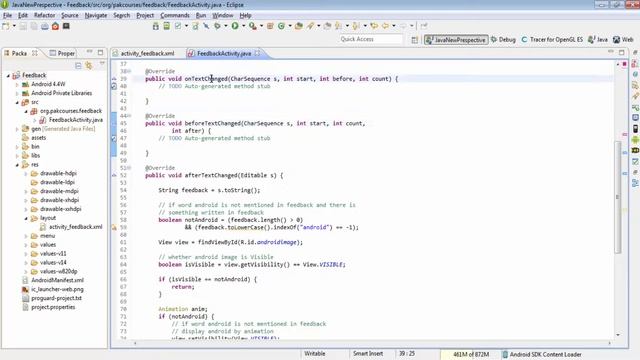Switch to Tracer for OpenGL ES perspective

click(x=552, y=40)
